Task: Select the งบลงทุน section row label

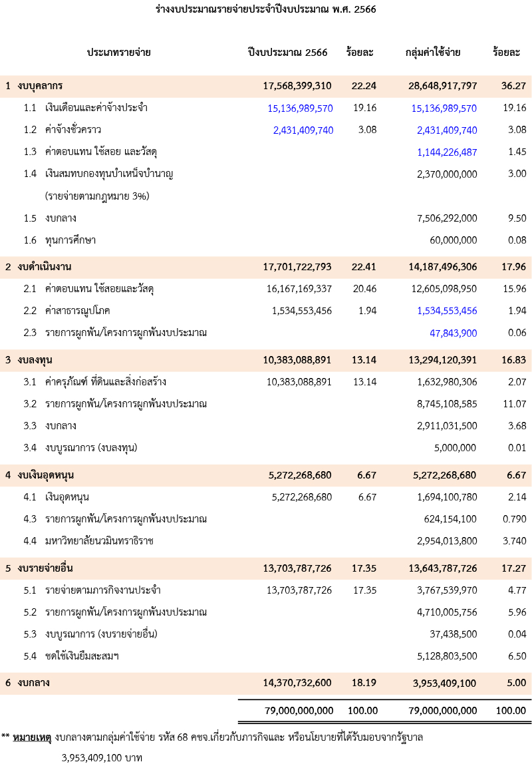Action: click(x=36, y=360)
